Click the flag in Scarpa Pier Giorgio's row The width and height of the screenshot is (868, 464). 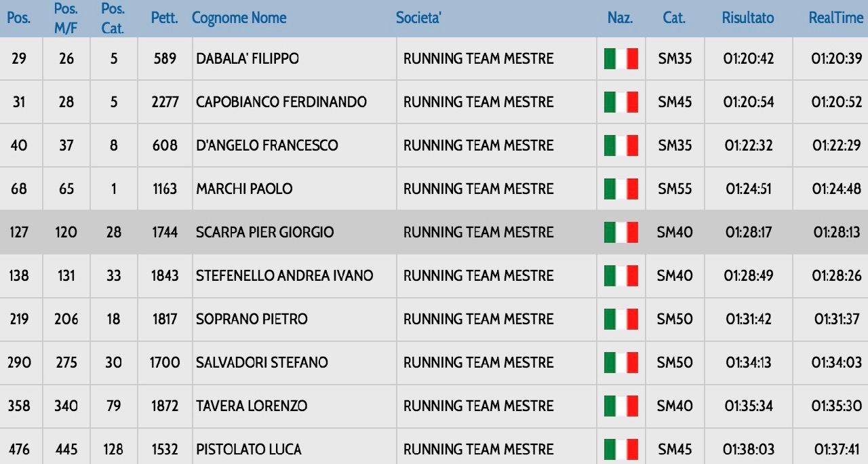tap(621, 233)
